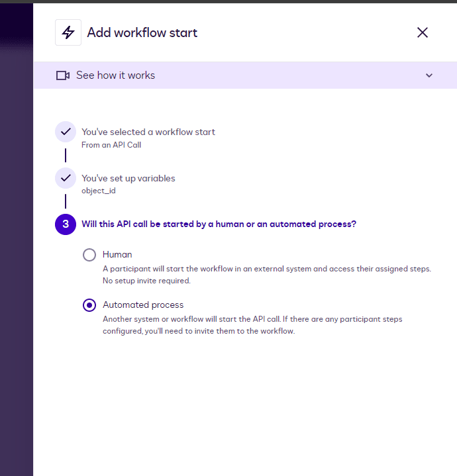Click the second step checkmark icon
The image size is (457, 476).
pos(66,178)
